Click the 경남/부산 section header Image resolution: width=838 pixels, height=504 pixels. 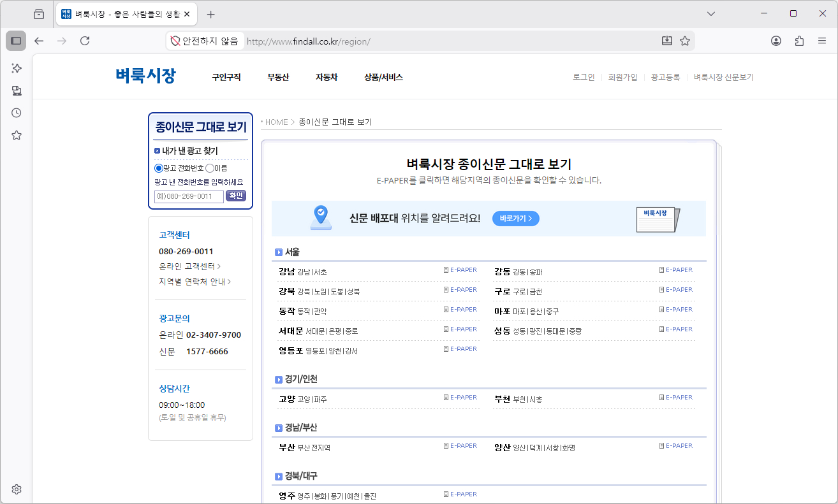click(x=297, y=428)
